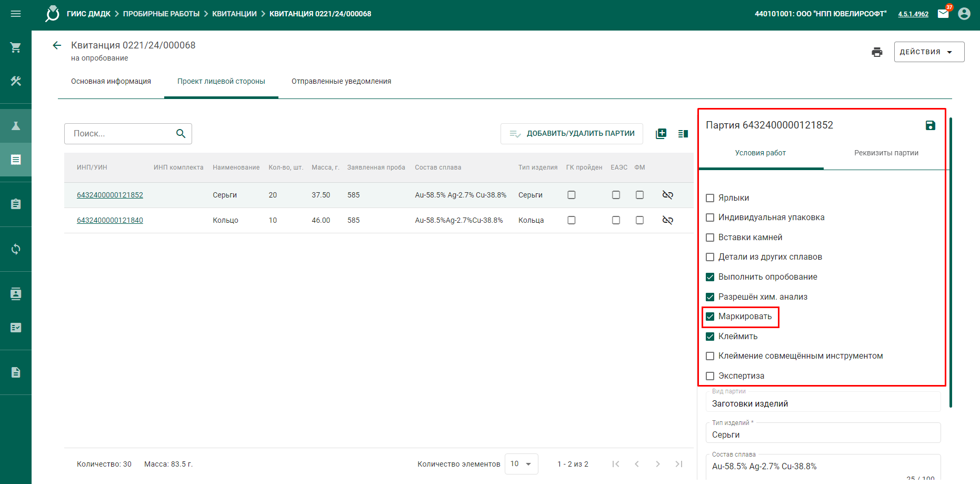980x484 pixels.
Task: Click ДОБАВИТЬ/УДАЛИТЬ ПАРТИИ button
Action: click(x=572, y=134)
